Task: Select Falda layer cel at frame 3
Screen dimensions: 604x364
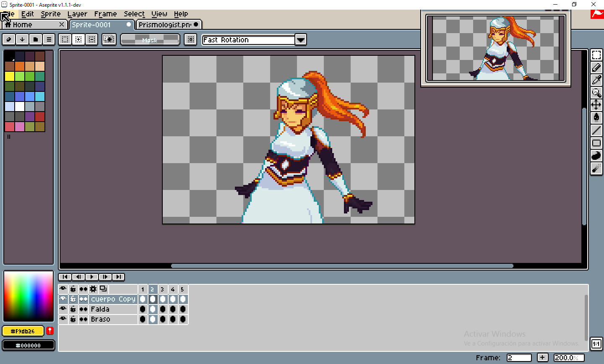Action: pyautogui.click(x=163, y=309)
